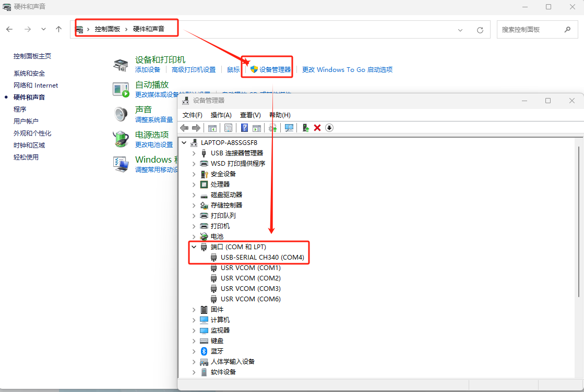
Task: Click the 控制面板 breadcrumb in address bar
Action: pos(108,29)
